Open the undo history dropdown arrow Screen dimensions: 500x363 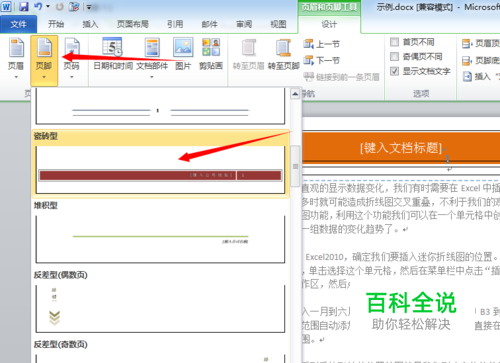pos(48,6)
